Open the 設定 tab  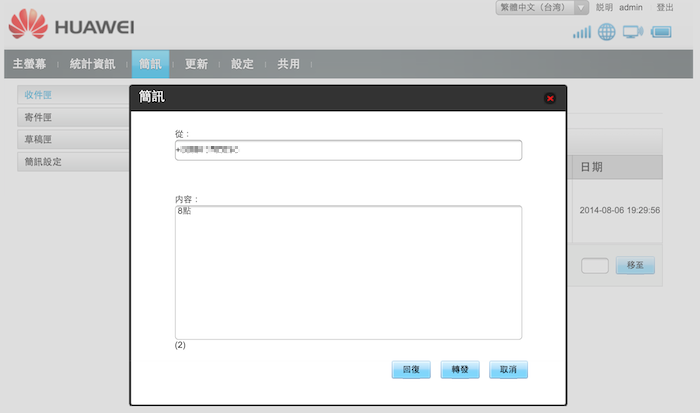(242, 64)
